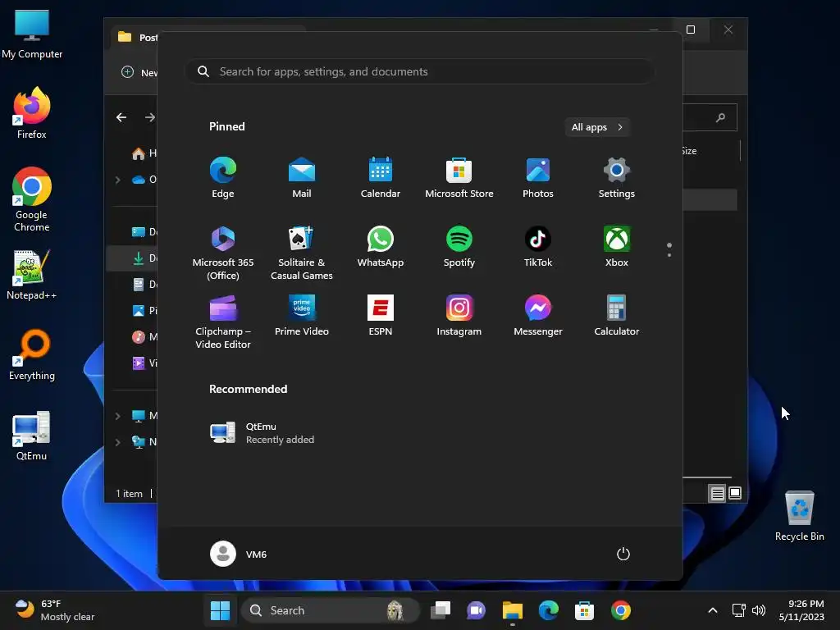Open File Explorer from the taskbar

point(512,610)
